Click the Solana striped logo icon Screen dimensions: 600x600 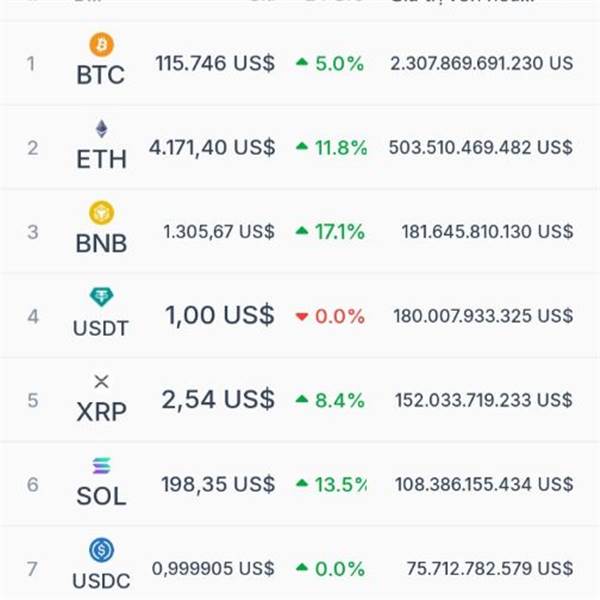[x=101, y=466]
